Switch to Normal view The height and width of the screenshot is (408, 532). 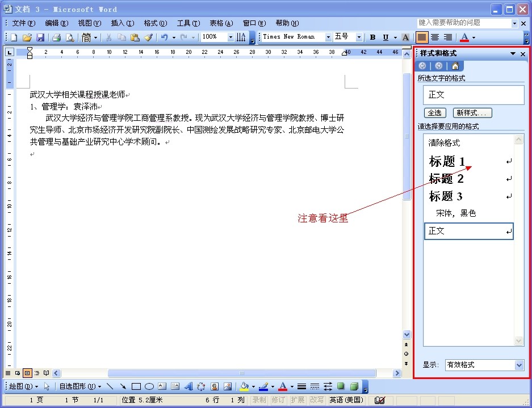tap(8, 373)
